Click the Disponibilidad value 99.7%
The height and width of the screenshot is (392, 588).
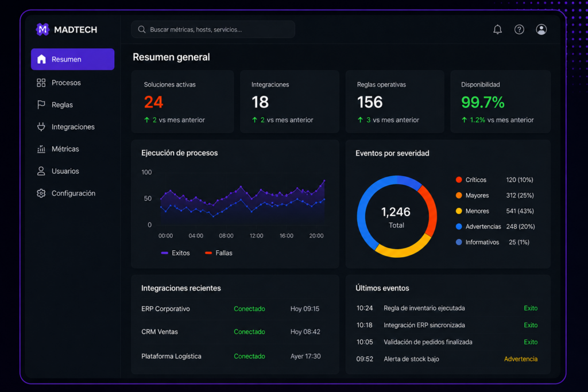pyautogui.click(x=483, y=102)
